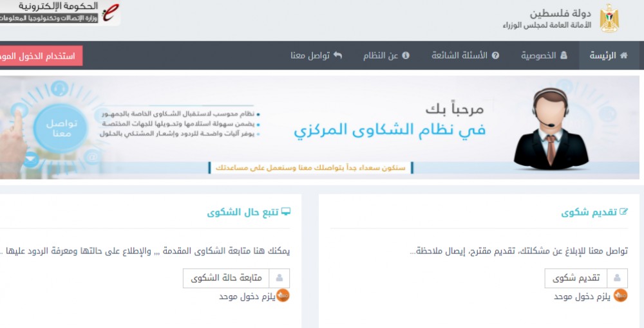Click the user icon attached to متابعة حالة الشكوى
The height and width of the screenshot is (328, 644).
[x=279, y=278]
